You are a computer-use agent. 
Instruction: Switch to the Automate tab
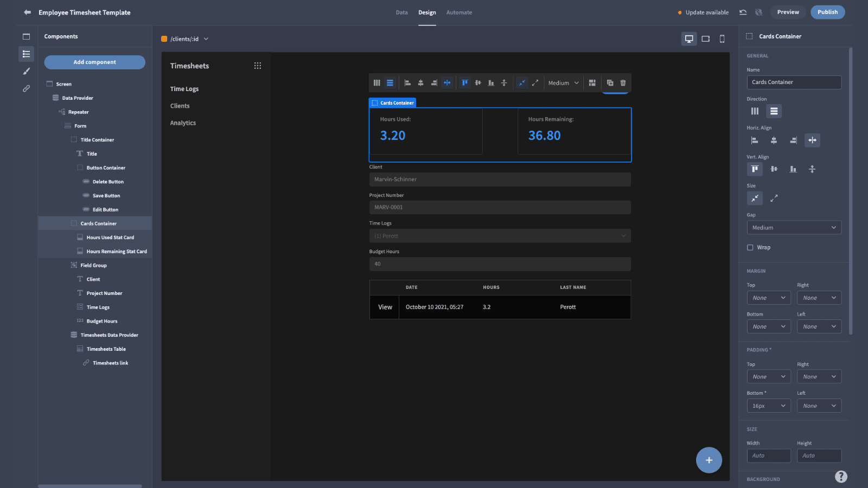pyautogui.click(x=459, y=12)
